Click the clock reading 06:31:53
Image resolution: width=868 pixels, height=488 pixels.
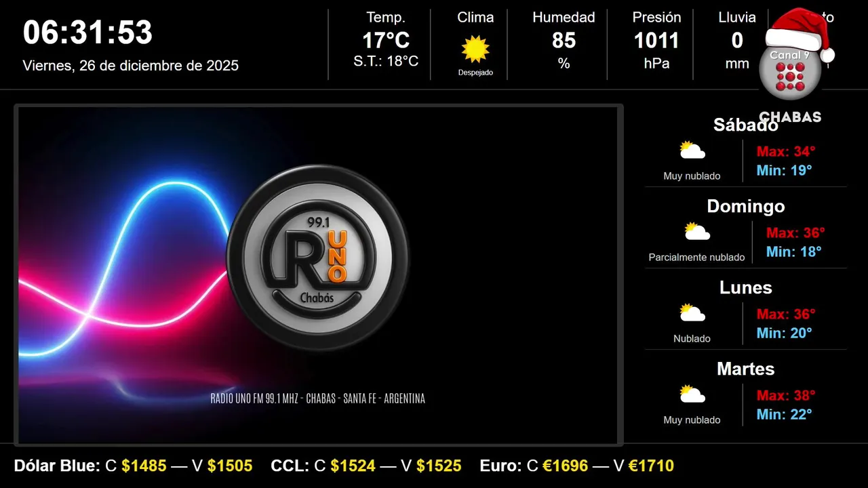point(87,33)
